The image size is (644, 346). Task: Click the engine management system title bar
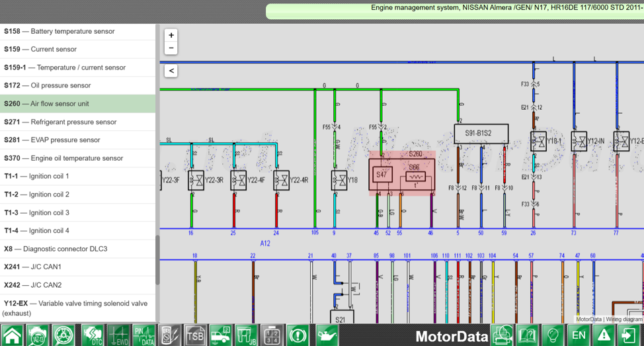click(x=455, y=11)
